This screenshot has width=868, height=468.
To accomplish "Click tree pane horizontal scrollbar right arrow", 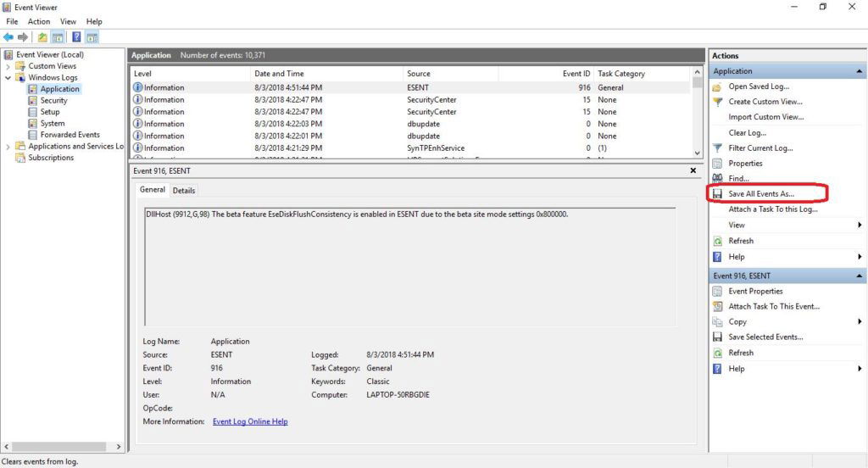I will pos(118,447).
